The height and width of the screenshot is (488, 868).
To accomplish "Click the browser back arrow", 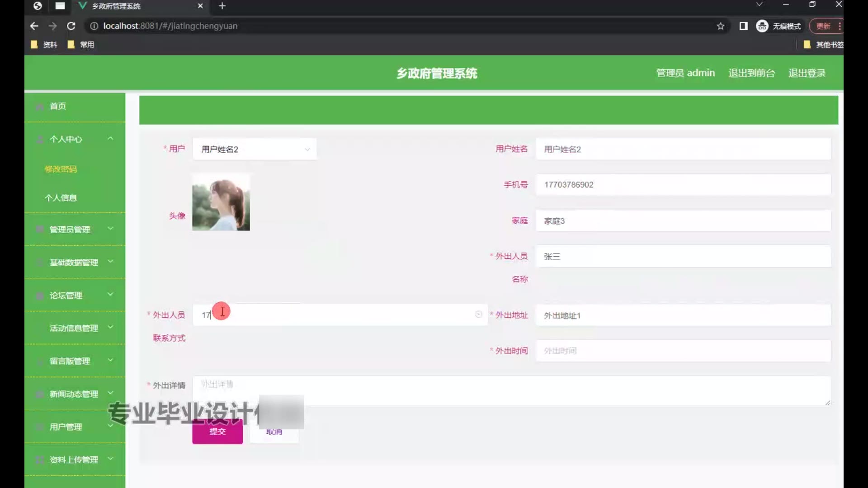I will coord(34,26).
